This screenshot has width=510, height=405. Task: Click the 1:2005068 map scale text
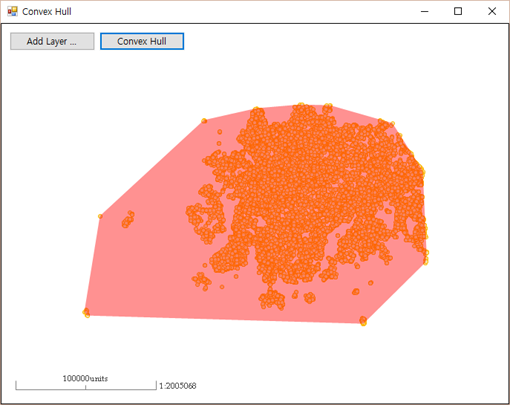(x=178, y=386)
